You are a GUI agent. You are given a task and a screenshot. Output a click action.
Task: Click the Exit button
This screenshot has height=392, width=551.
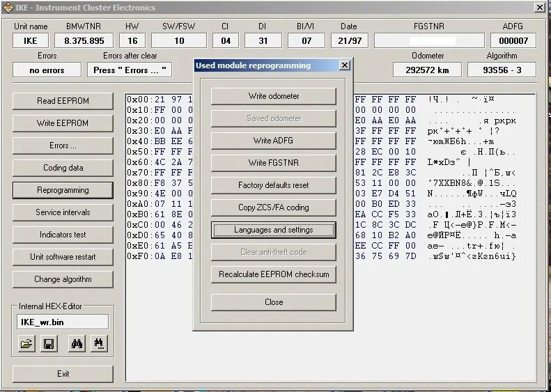pyautogui.click(x=63, y=374)
